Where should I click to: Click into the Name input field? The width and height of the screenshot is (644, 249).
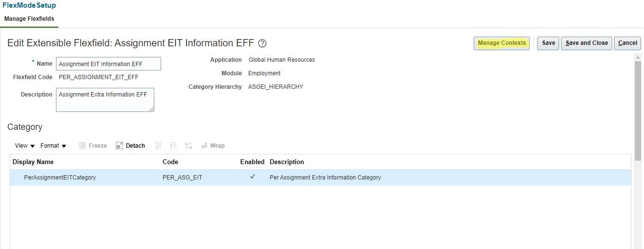click(108, 64)
